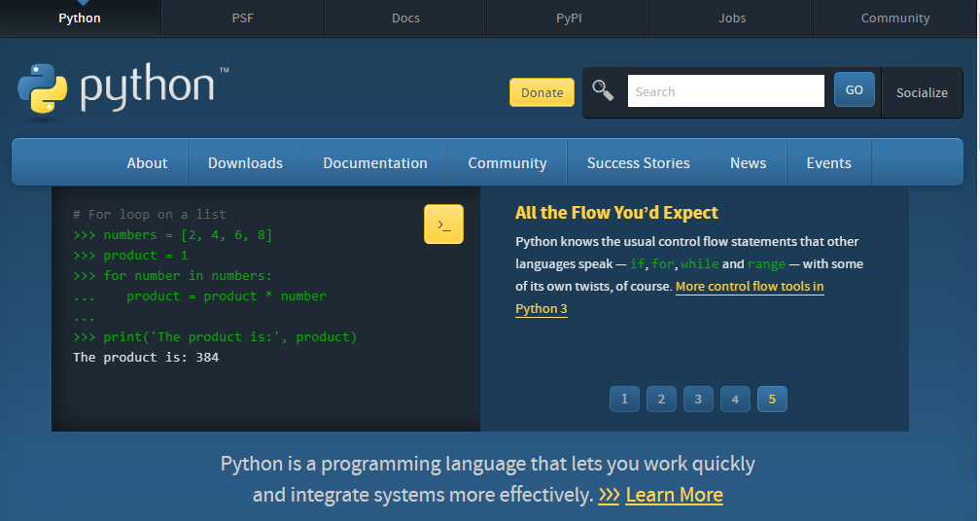
Task: Click the yellow Donate button
Action: [542, 92]
